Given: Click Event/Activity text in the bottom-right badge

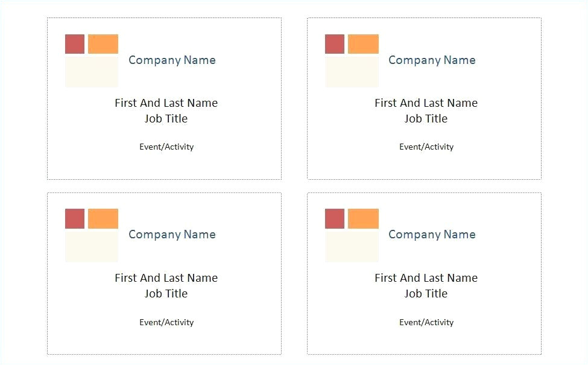Looking at the screenshot, I should click(426, 322).
